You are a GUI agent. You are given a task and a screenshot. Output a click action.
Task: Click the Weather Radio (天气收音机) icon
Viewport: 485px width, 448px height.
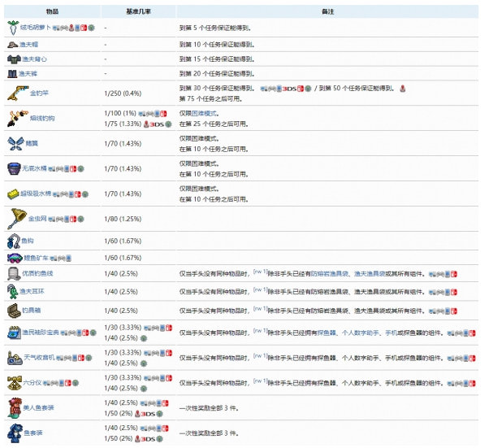pos(15,358)
